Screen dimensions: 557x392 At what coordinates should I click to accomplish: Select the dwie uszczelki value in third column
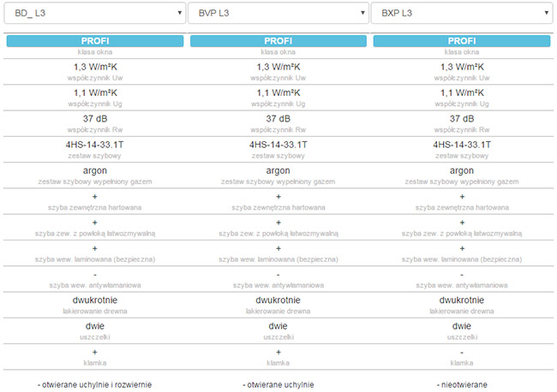461,326
